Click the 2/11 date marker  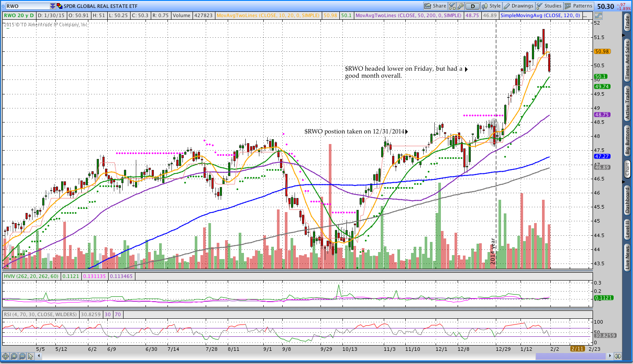point(577,348)
